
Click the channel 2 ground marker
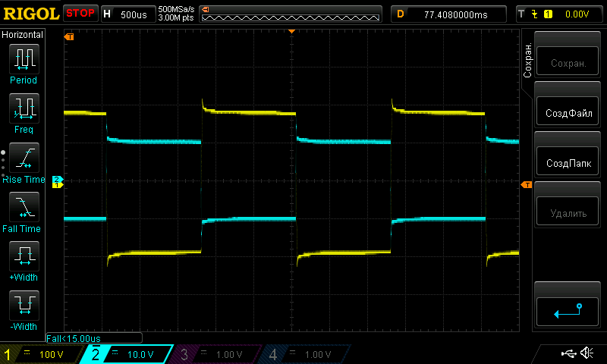pyautogui.click(x=58, y=179)
